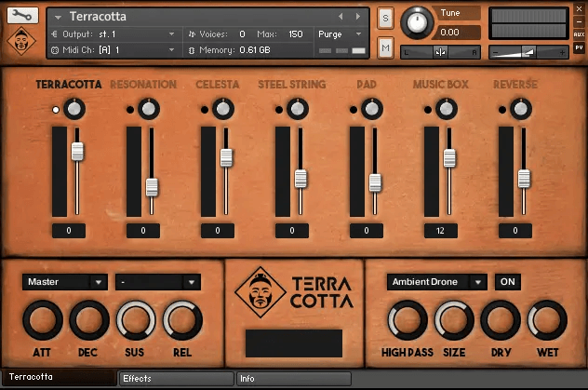Adjust the REL release knob
Screen dimensions: 588x390
[x=182, y=320]
